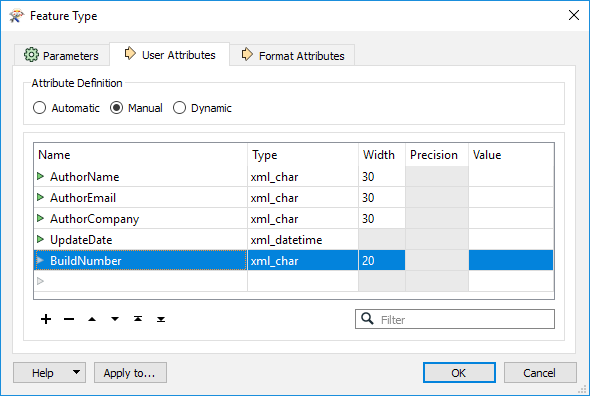Viewport: 590px width, 396px height.
Task: Move attribute to top of list
Action: click(x=138, y=319)
